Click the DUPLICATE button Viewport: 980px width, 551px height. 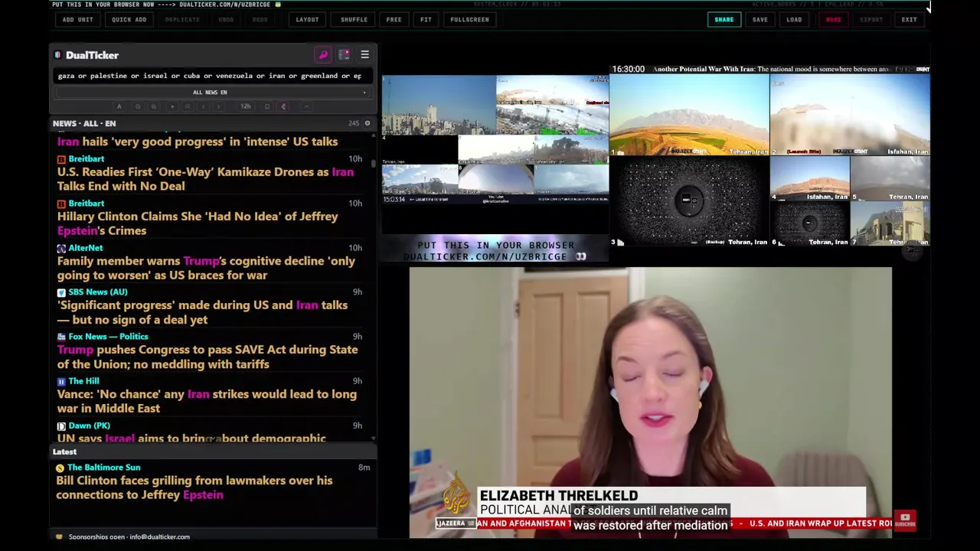pos(182,19)
